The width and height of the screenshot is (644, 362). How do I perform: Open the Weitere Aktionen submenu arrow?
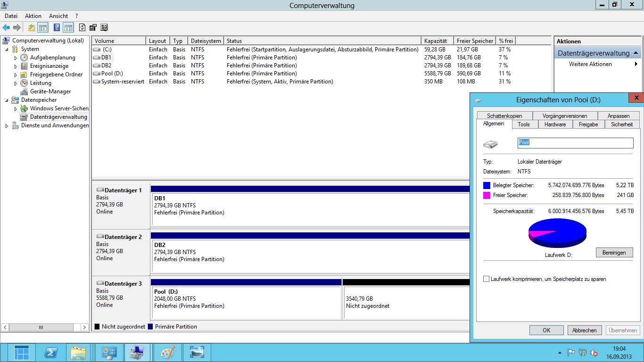pos(636,64)
